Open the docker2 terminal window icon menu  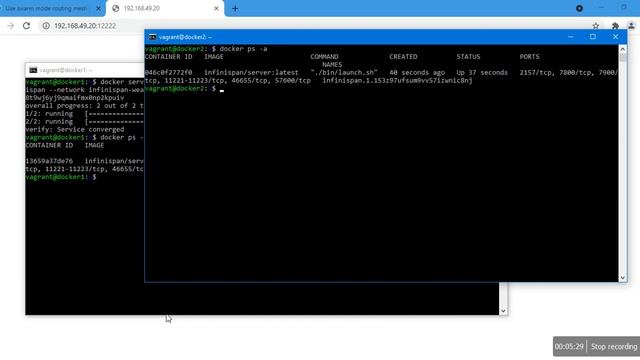[152, 37]
